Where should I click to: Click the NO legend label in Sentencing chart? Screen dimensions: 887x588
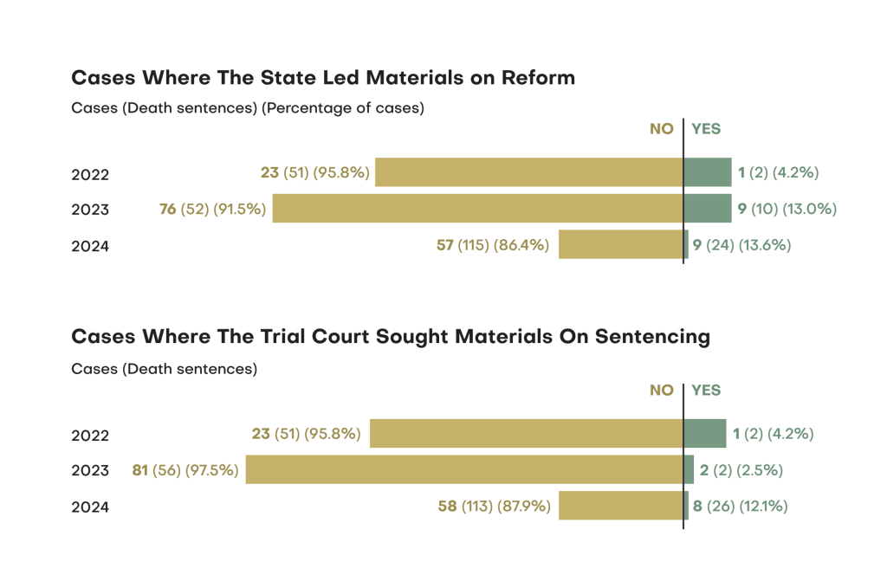661,391
